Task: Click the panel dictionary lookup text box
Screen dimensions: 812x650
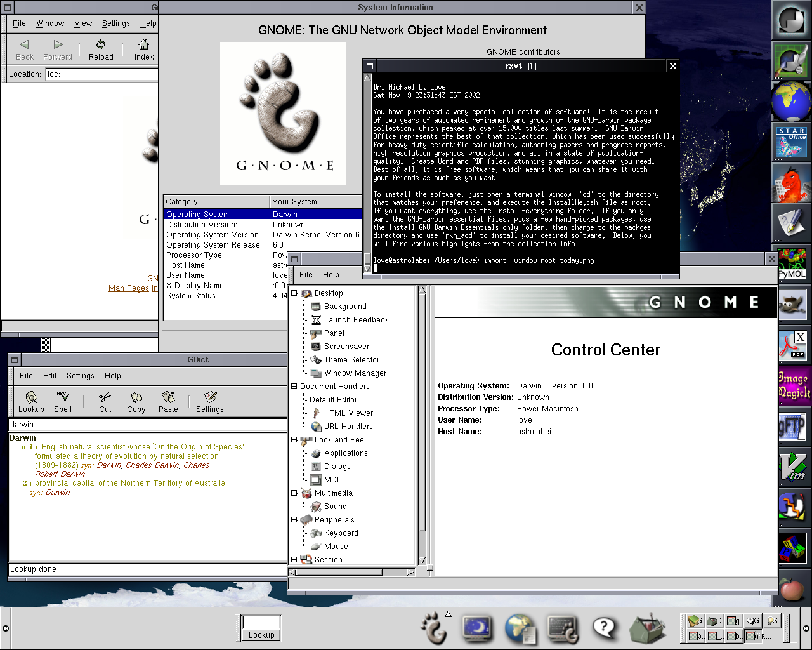Action: 261,622
